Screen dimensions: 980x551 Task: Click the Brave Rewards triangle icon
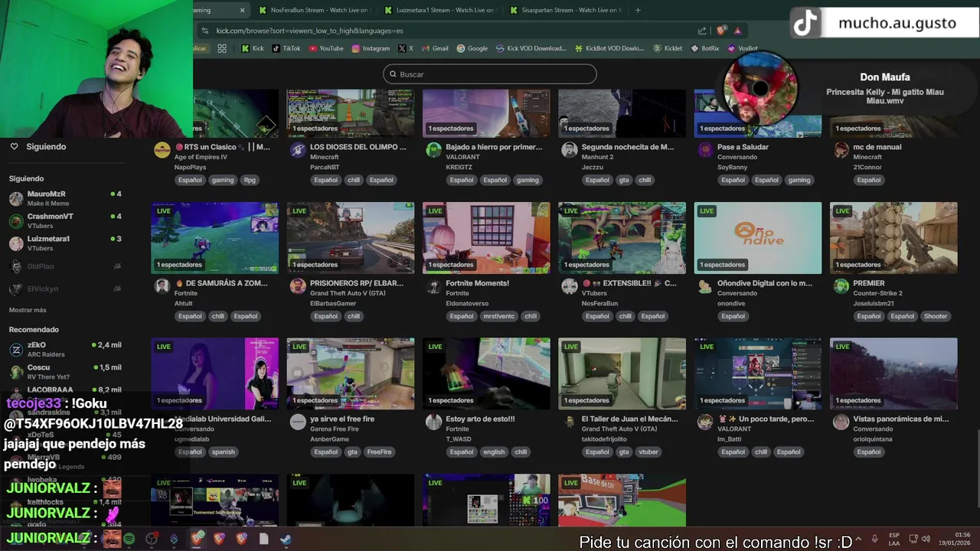[737, 31]
